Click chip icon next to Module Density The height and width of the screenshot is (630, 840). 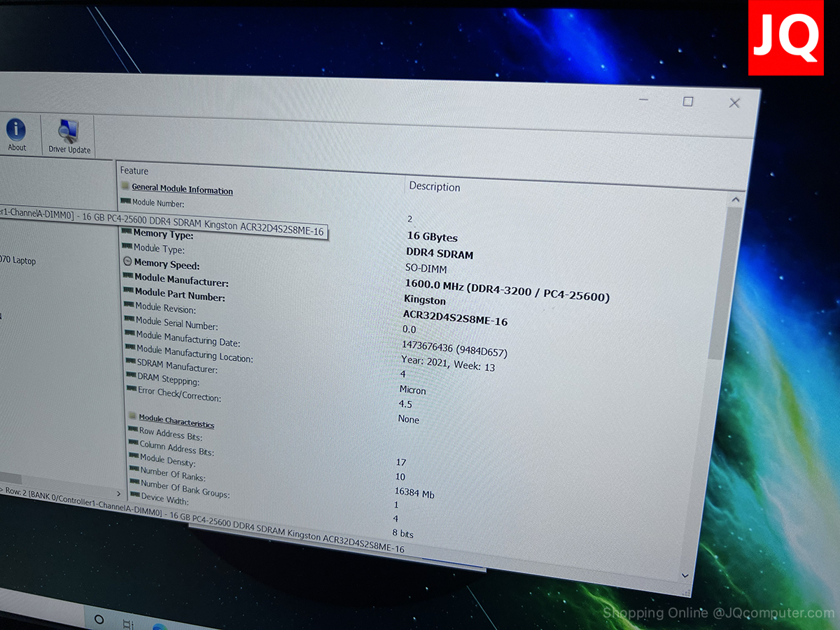coord(134,456)
